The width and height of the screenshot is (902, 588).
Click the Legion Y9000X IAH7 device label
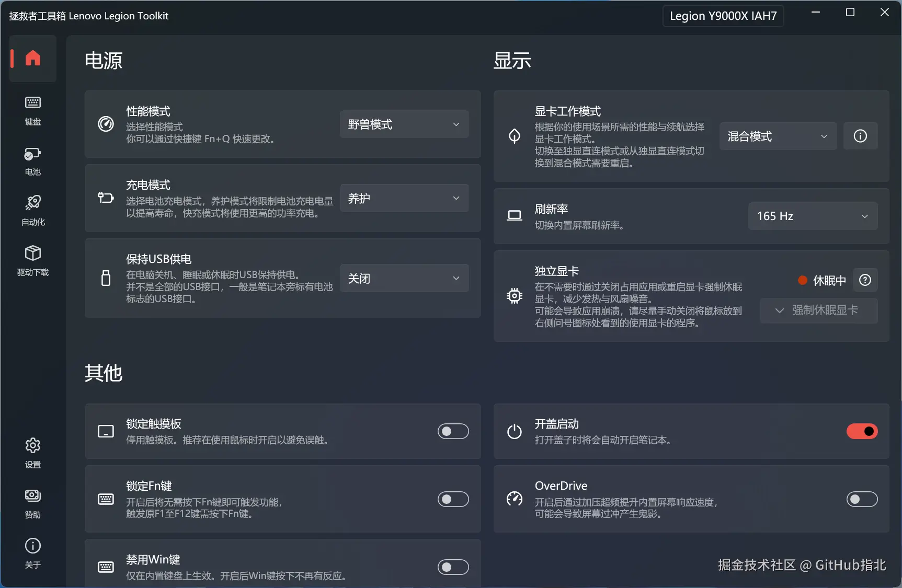click(723, 16)
